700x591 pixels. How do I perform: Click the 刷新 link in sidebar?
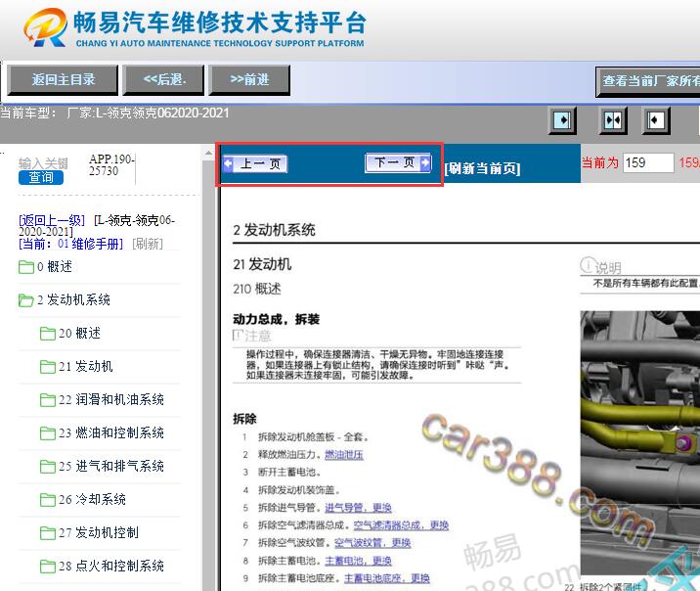click(148, 244)
